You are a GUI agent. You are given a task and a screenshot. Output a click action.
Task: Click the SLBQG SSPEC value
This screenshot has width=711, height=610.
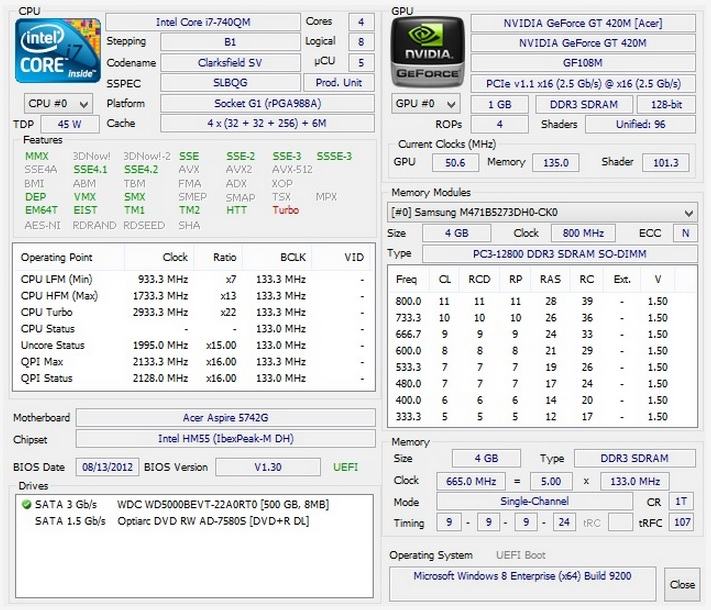tap(230, 83)
